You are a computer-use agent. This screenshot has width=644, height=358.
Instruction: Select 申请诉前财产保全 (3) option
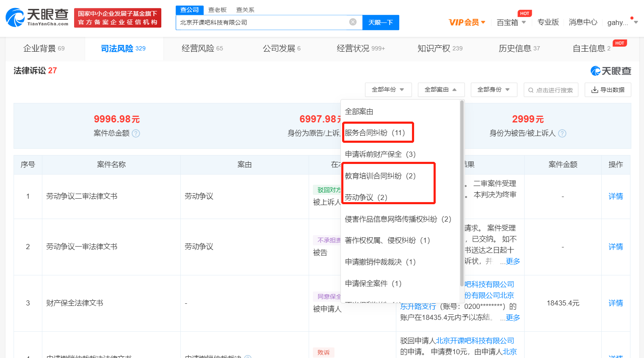(x=380, y=154)
